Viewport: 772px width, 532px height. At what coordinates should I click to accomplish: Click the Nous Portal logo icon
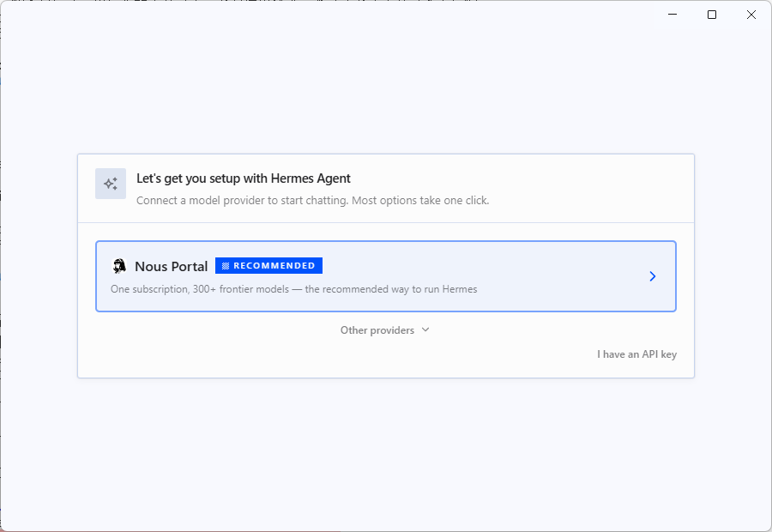pyautogui.click(x=119, y=266)
